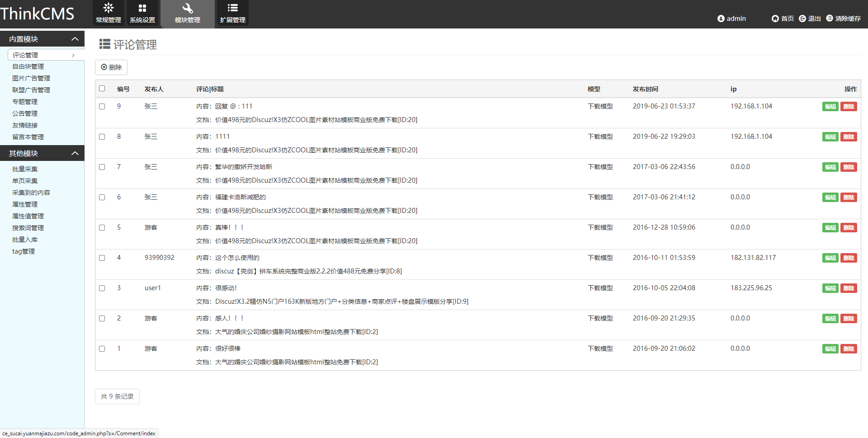868x438 pixels.
Task: Edit comment number 8
Action: [x=830, y=137]
